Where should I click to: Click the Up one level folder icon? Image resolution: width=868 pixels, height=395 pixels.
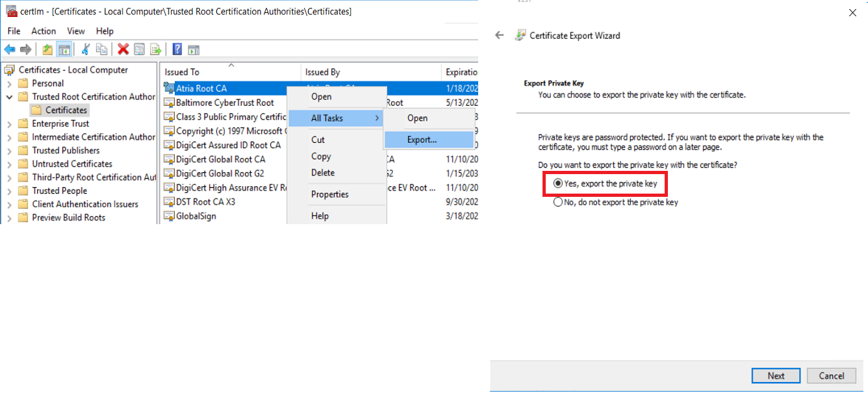(x=47, y=49)
